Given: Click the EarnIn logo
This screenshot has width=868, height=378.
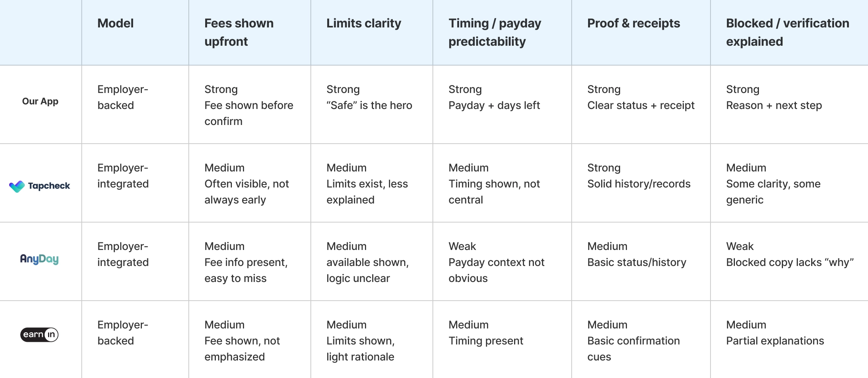Looking at the screenshot, I should pyautogui.click(x=39, y=335).
